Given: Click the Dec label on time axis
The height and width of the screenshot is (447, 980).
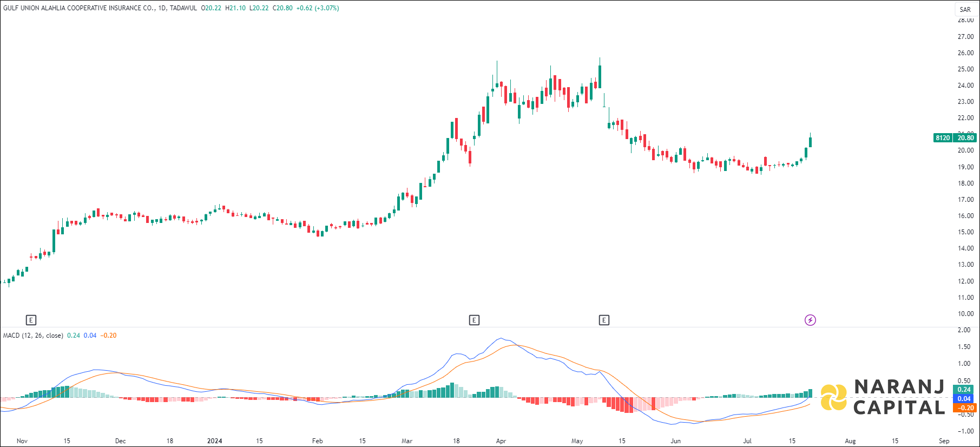Looking at the screenshot, I should (120, 441).
